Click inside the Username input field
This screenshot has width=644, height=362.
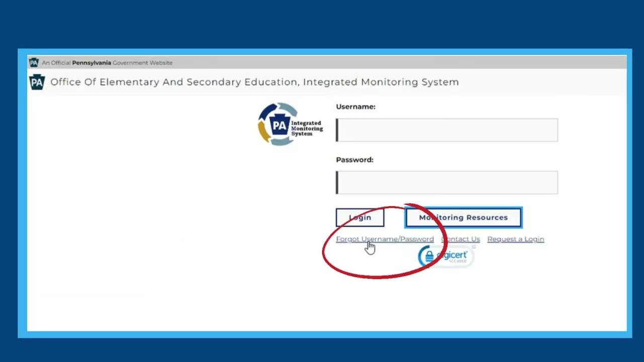[x=446, y=130]
